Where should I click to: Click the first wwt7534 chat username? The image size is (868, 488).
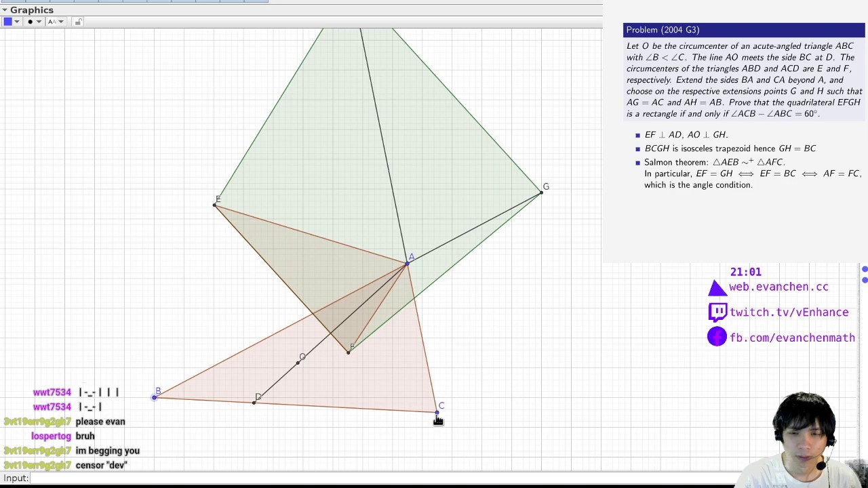point(52,392)
